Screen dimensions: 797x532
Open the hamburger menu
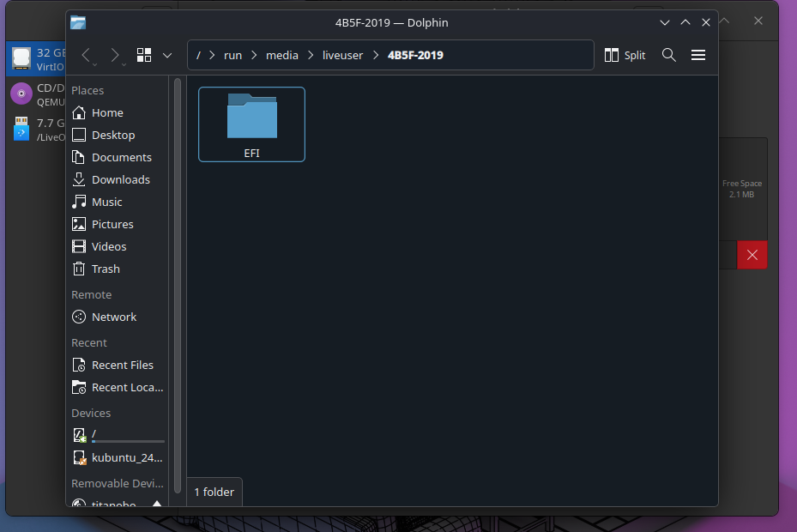[x=698, y=55]
